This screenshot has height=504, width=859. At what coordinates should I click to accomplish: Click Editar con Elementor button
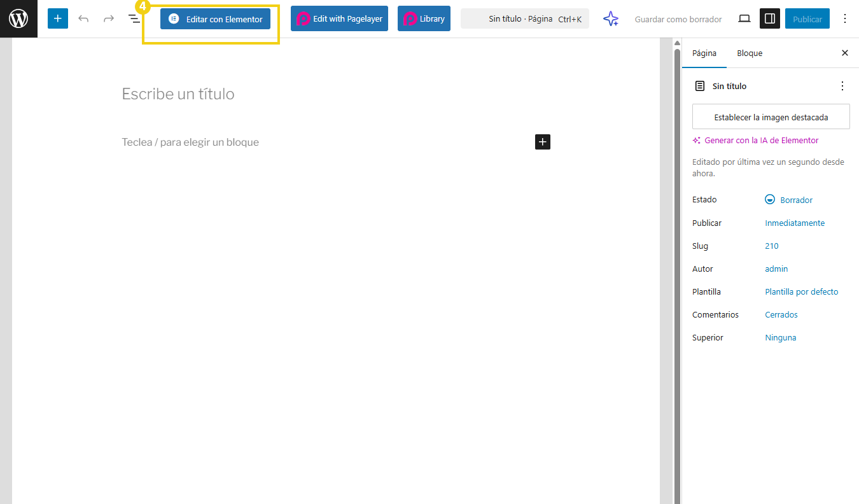[216, 19]
